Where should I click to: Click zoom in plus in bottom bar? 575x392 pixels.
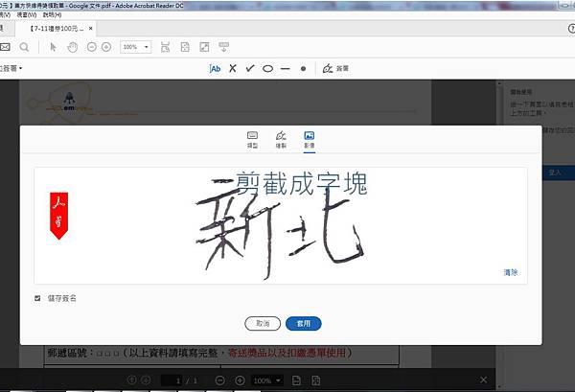click(240, 380)
